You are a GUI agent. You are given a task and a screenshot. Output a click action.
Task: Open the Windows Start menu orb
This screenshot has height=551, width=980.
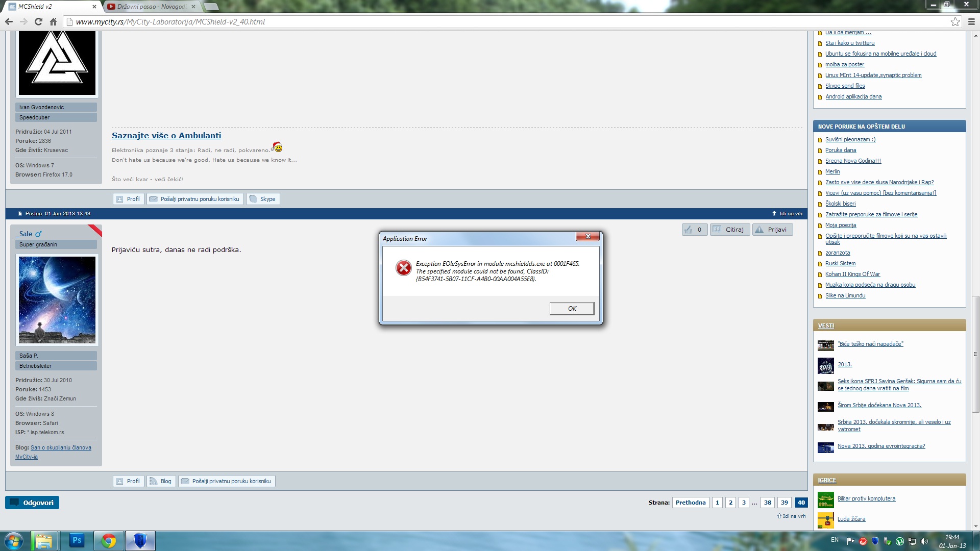tap(14, 540)
